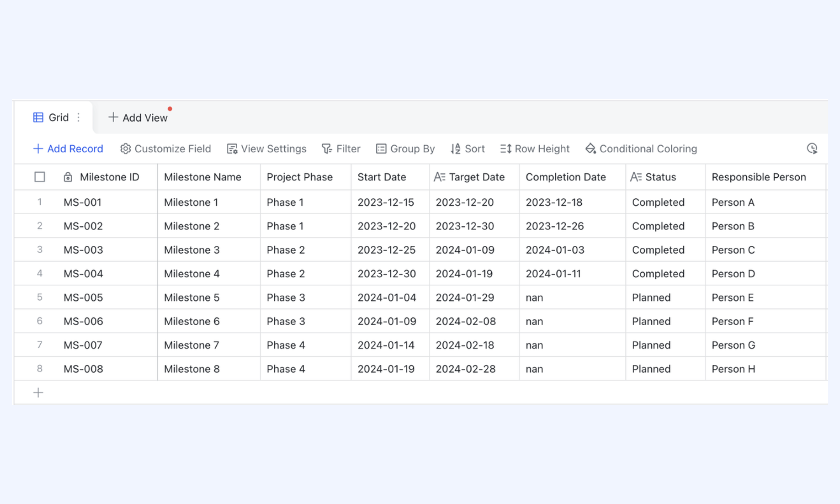Click the Customize Field gear icon
The image size is (840, 504).
pyautogui.click(x=126, y=149)
